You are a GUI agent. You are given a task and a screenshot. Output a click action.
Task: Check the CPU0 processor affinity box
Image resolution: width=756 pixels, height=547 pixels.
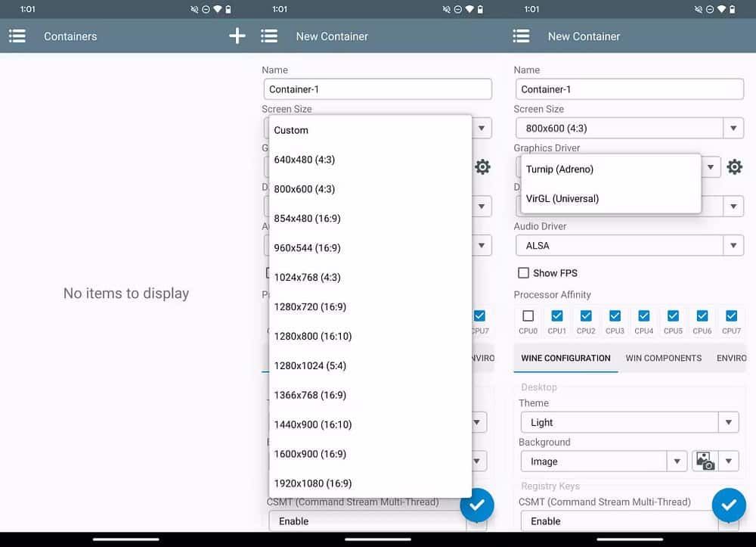tap(528, 315)
